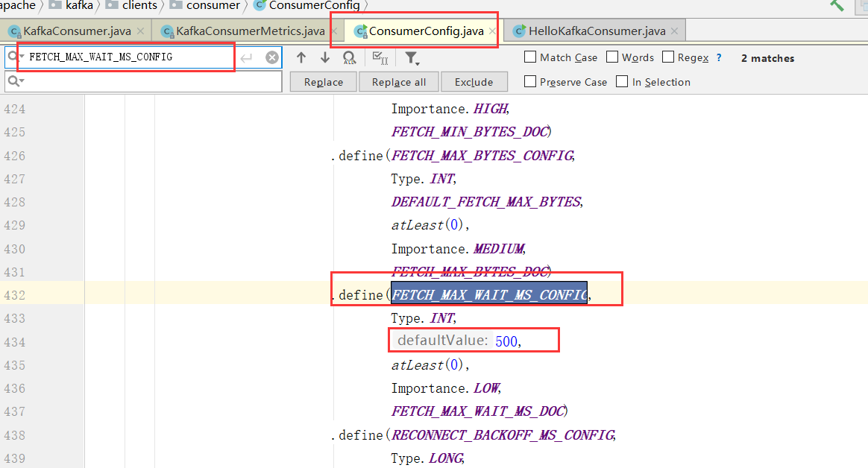Close the KafkaConsumerMetrics.java tab
This screenshot has width=868, height=468.
coord(334,31)
